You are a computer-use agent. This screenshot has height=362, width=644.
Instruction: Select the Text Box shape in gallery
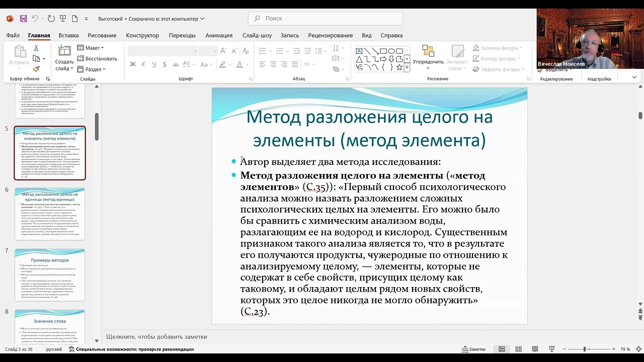point(359,51)
